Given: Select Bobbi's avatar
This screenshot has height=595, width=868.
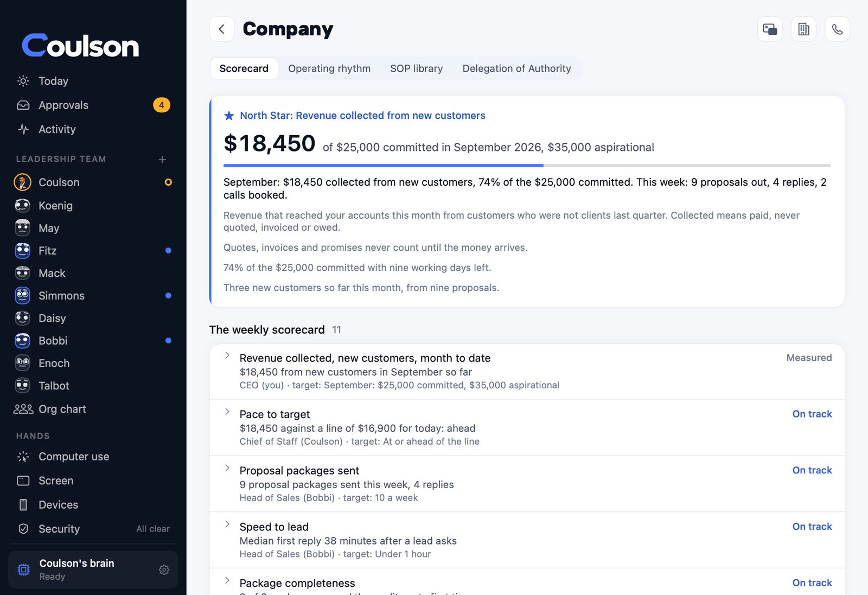Looking at the screenshot, I should [x=22, y=340].
